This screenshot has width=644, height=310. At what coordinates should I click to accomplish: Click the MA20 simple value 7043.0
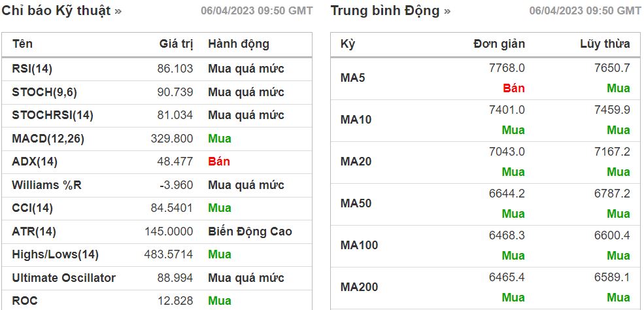coord(507,152)
